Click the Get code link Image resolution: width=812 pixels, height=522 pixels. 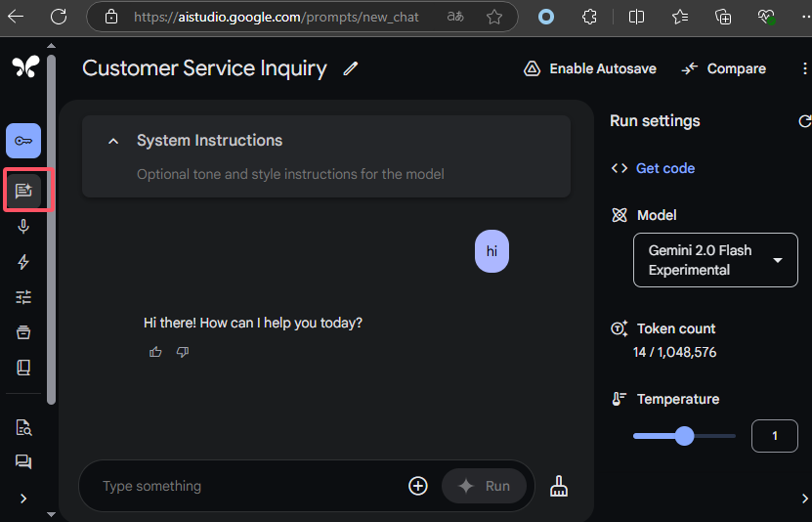(x=664, y=168)
